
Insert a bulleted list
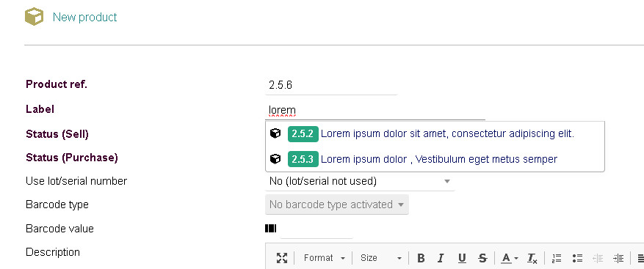[x=577, y=258]
